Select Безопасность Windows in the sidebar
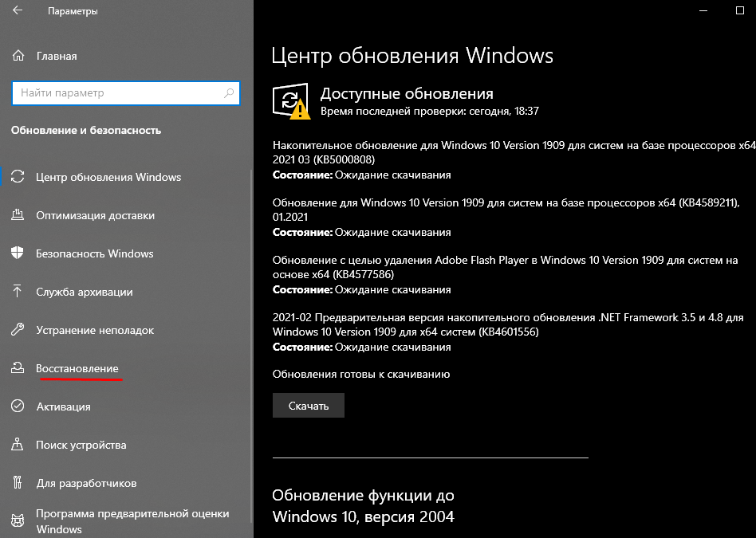 point(94,253)
